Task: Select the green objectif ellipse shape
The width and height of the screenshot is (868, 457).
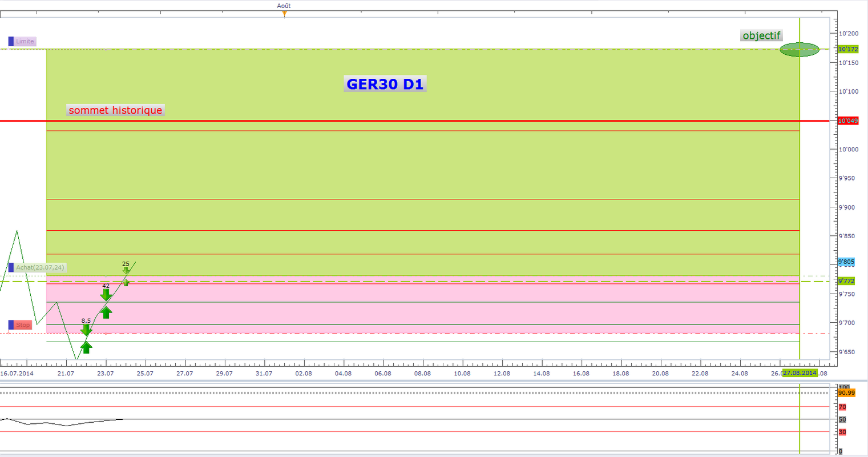Action: click(800, 50)
